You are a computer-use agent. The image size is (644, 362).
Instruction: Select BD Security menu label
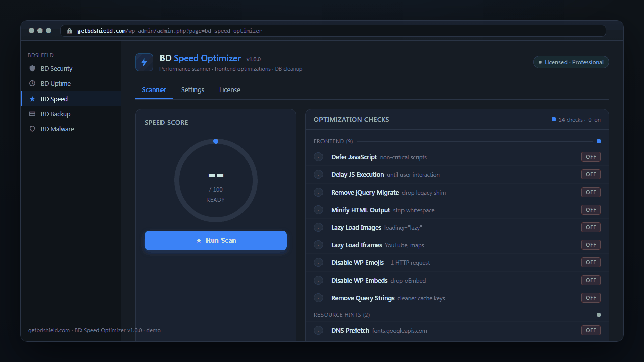(57, 68)
